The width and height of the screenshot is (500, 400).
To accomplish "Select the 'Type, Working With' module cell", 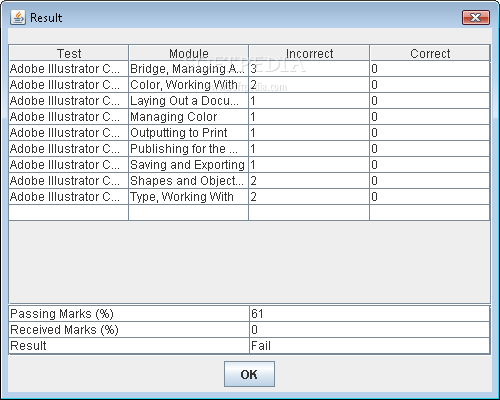I will 189,197.
